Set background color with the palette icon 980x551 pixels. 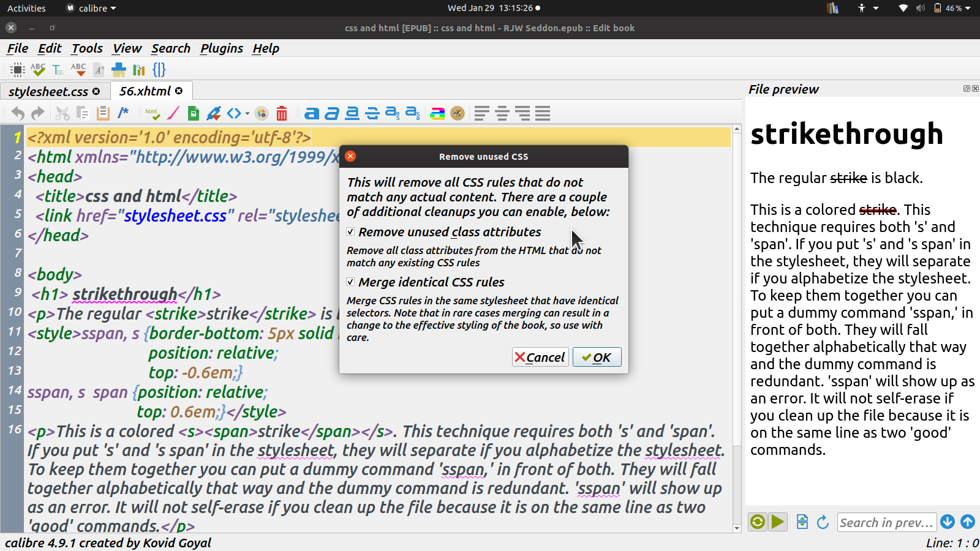458,113
